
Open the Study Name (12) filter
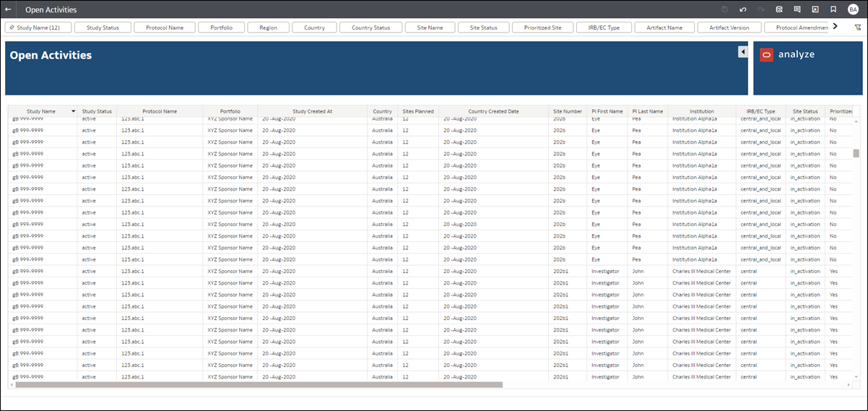[39, 27]
